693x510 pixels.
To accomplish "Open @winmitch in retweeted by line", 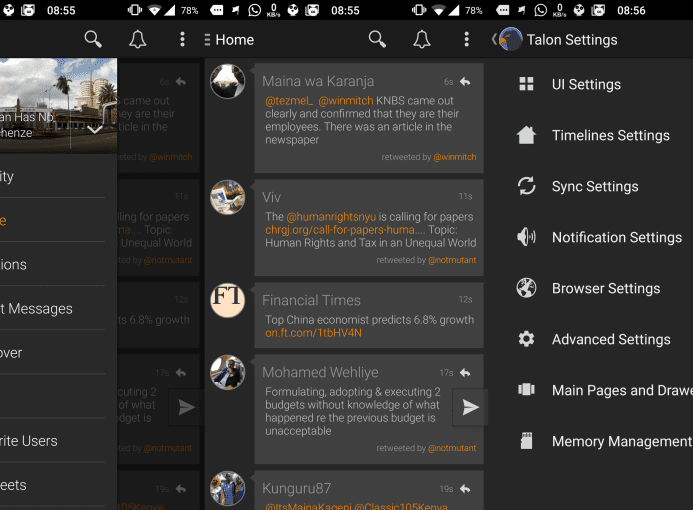I will (x=454, y=157).
